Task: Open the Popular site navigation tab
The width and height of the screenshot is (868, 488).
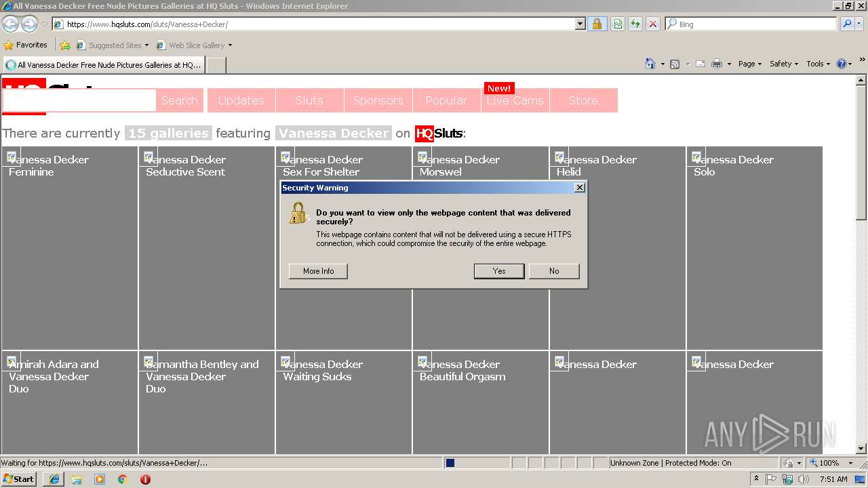Action: 446,100
